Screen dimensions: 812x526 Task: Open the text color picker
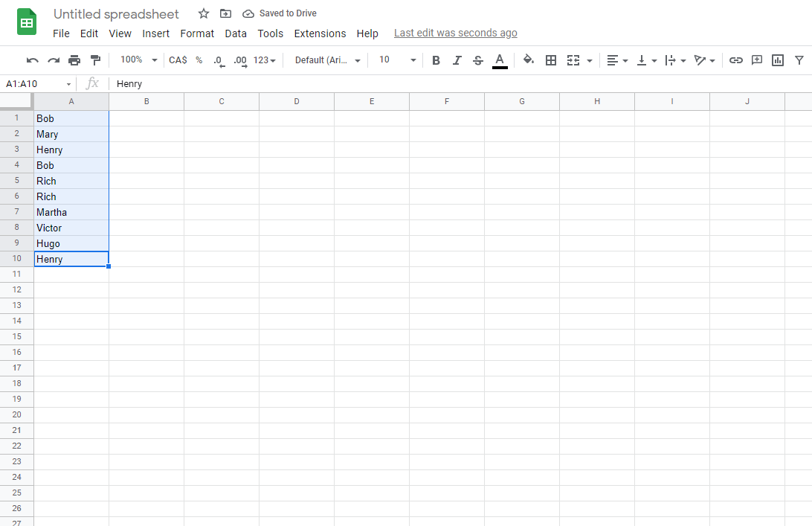(x=500, y=60)
